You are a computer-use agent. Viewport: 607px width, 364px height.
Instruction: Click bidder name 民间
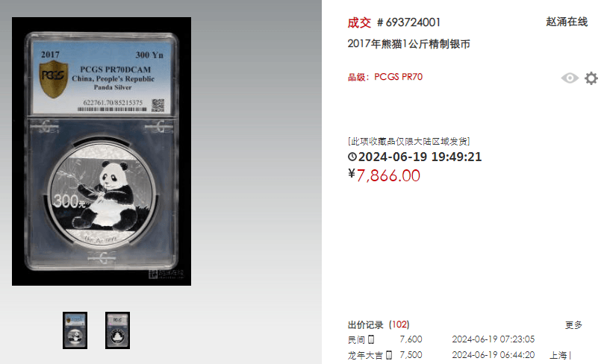[356, 339]
